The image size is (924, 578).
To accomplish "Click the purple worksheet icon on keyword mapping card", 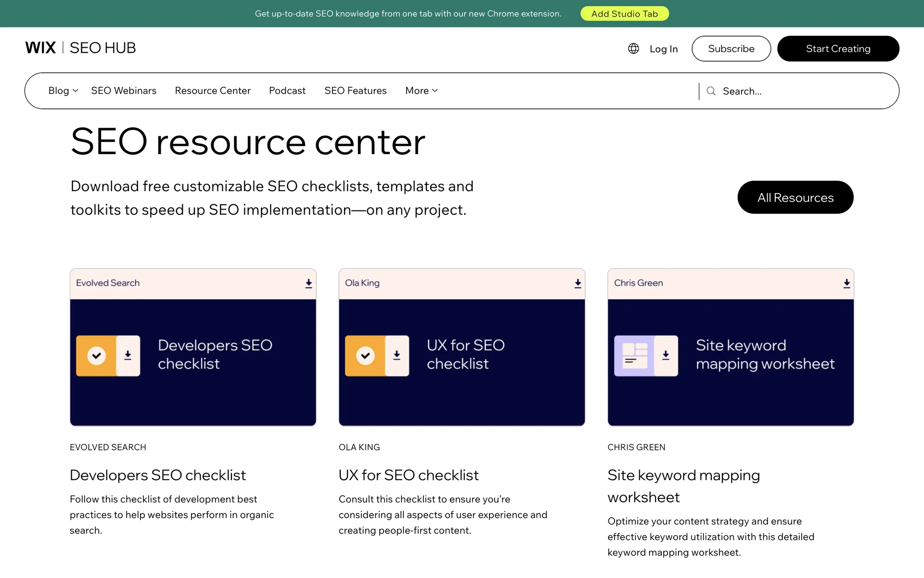I will pyautogui.click(x=635, y=355).
